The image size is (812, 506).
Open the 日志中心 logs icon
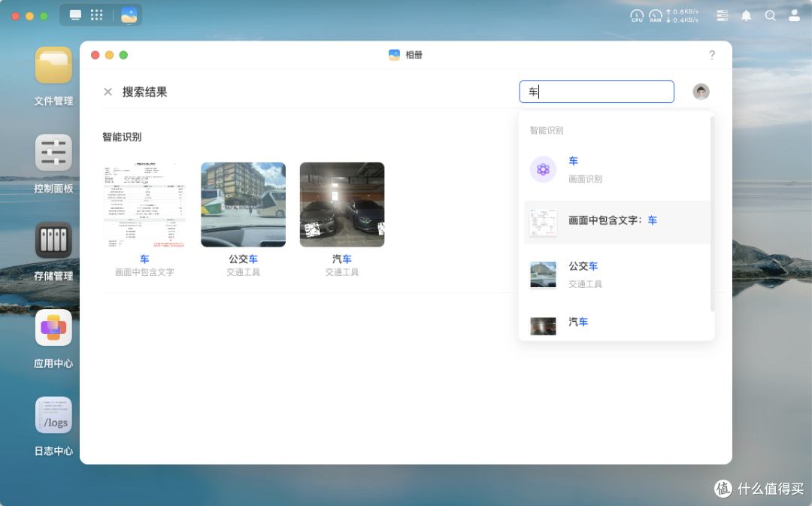(x=53, y=415)
